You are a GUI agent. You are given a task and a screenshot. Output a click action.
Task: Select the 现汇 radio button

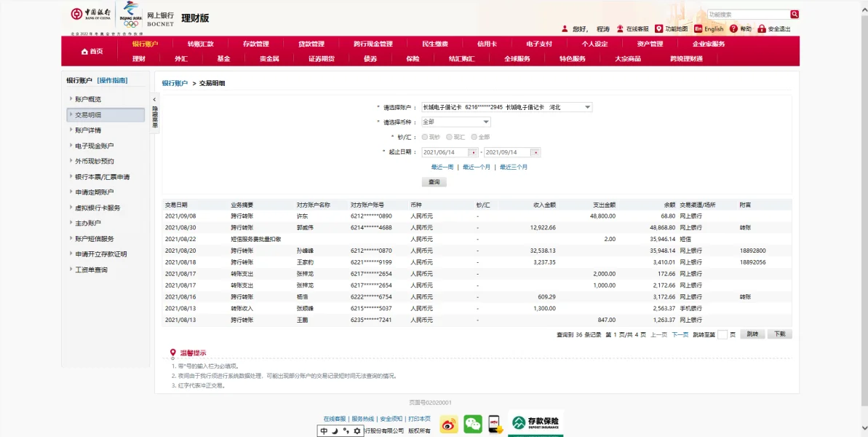450,137
